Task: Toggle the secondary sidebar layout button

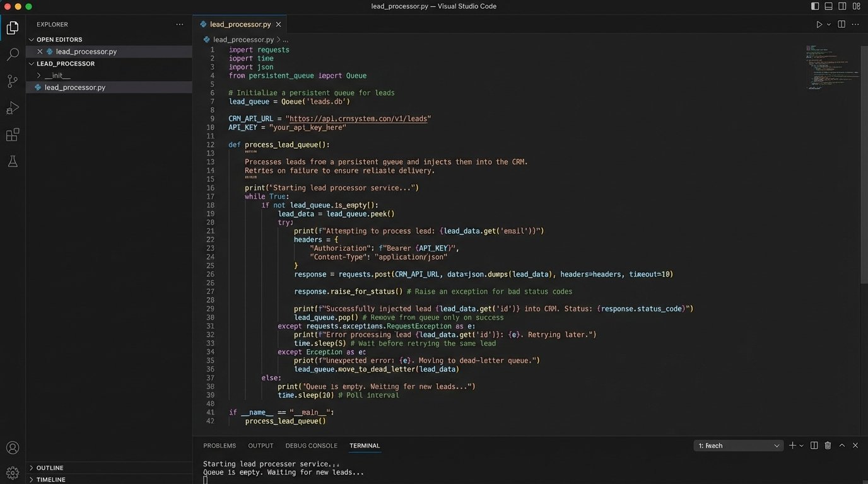Action: pos(843,6)
